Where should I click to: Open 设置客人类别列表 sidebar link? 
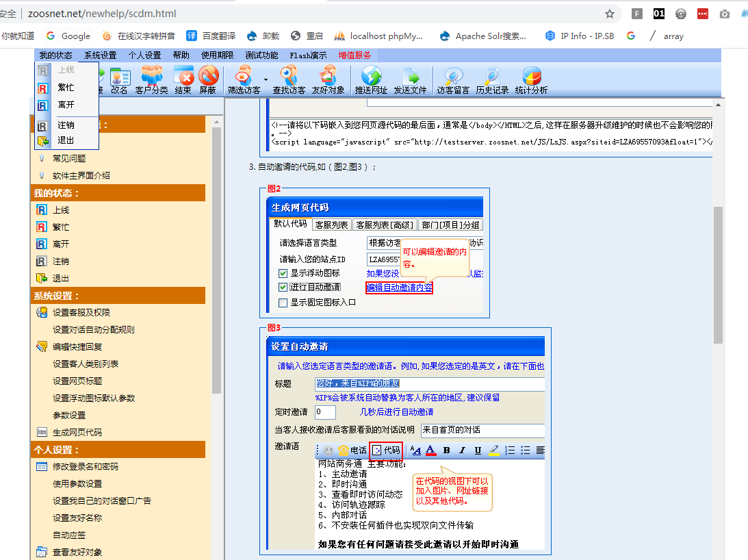tap(86, 364)
